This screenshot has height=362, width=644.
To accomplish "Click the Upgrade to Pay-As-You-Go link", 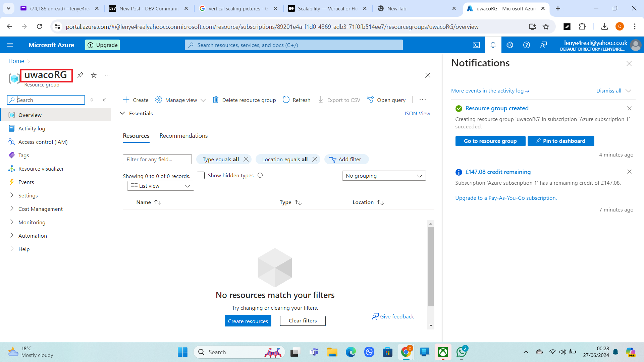I will pos(506,198).
